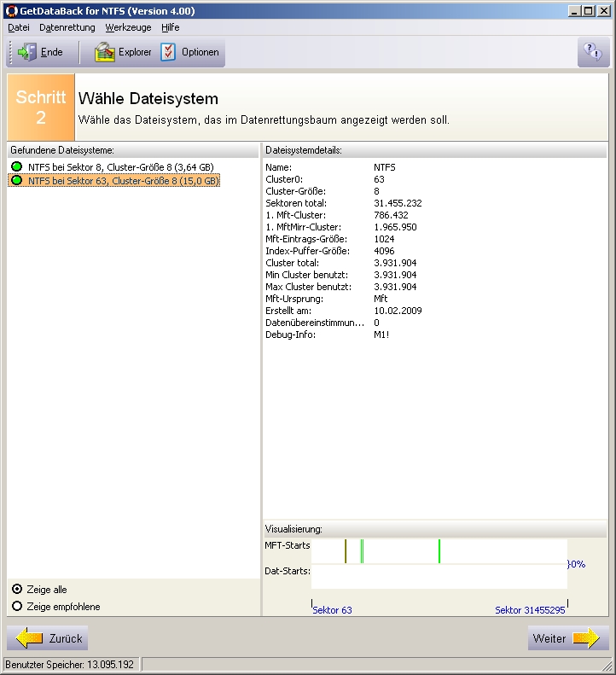Click the Sektor 31455295 label
The height and width of the screenshot is (675, 616).
[530, 610]
